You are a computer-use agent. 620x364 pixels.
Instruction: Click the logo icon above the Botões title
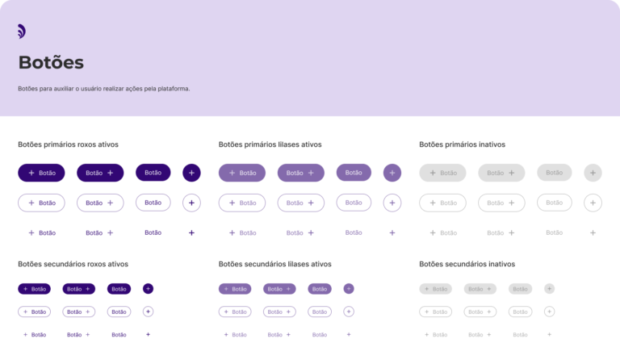click(x=21, y=31)
